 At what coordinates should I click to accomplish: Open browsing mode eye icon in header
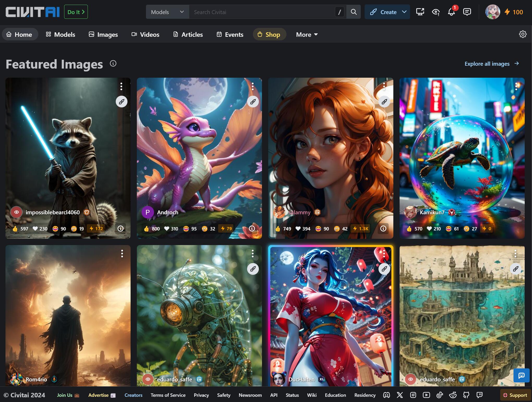[x=436, y=12]
